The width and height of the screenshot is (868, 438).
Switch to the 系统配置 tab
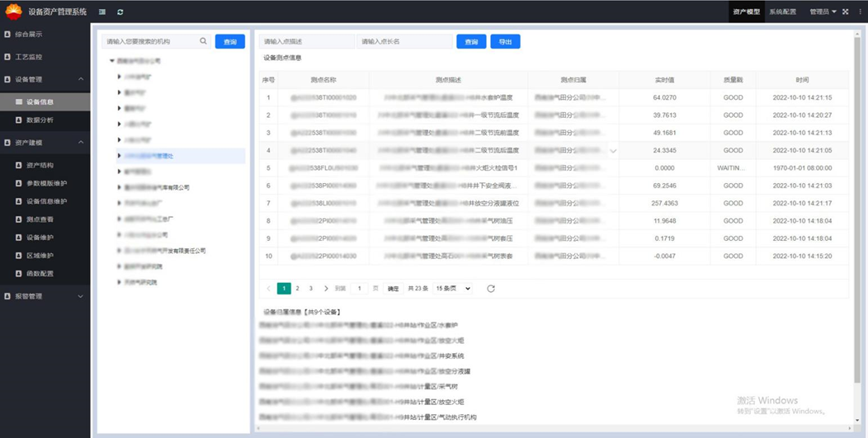tap(782, 12)
